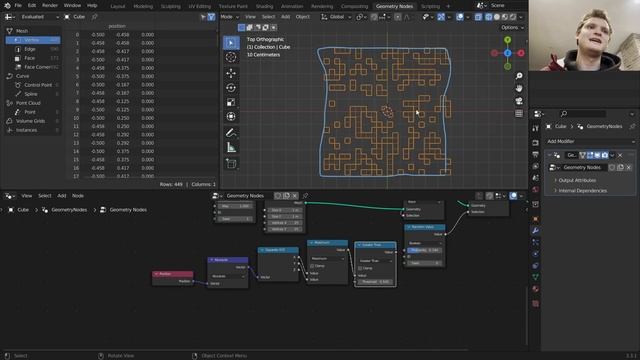Click the pan view hand icon
640x360 pixels.
pyautogui.click(x=519, y=88)
